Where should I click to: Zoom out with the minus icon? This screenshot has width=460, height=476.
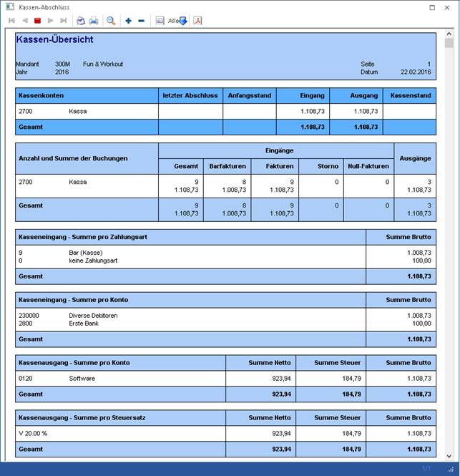pos(141,21)
